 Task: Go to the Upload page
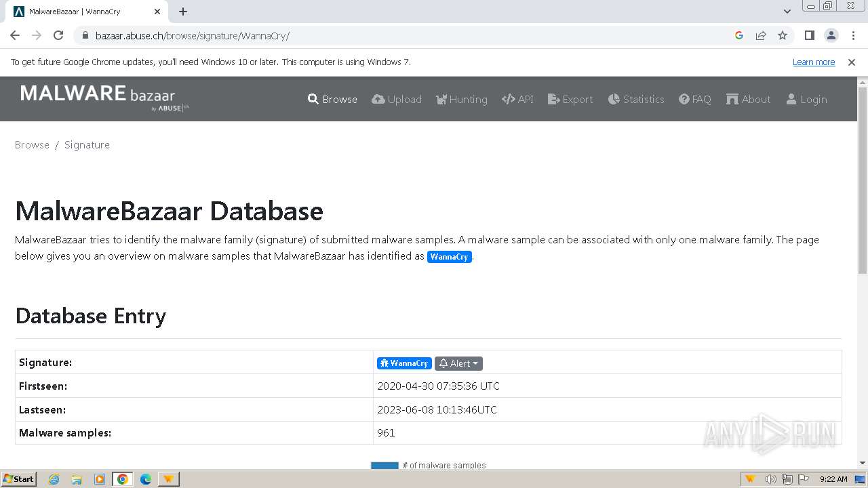pyautogui.click(x=397, y=99)
